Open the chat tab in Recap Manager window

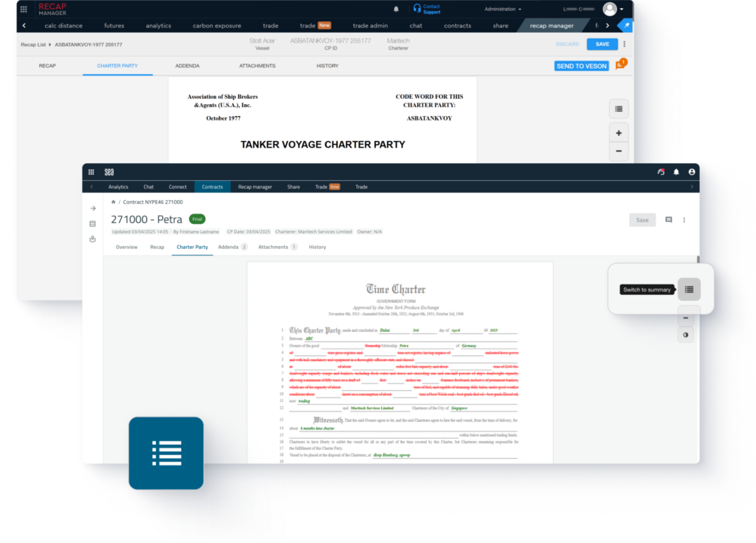tap(416, 26)
